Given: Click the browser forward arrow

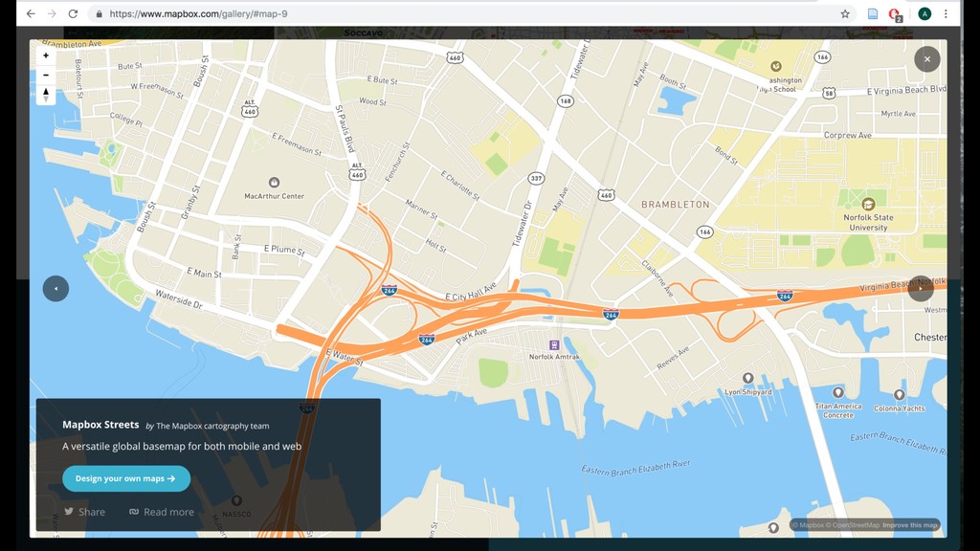Looking at the screenshot, I should tap(52, 13).
